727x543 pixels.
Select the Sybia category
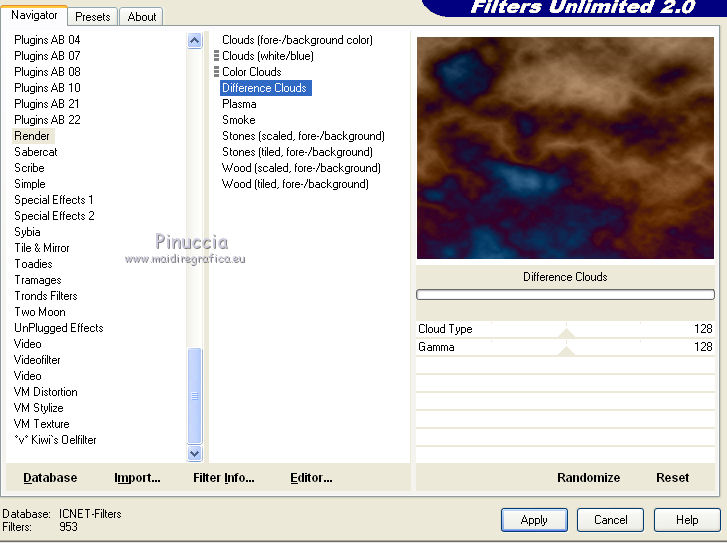click(27, 232)
